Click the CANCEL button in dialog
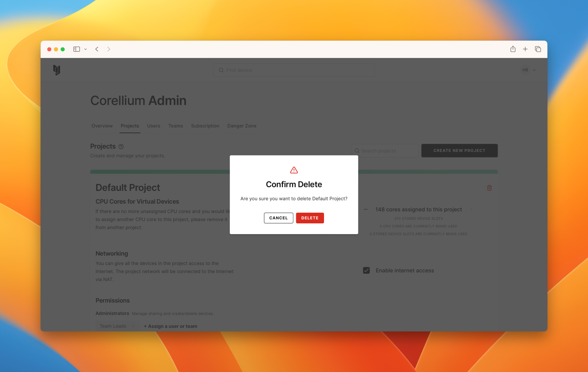 pos(278,218)
